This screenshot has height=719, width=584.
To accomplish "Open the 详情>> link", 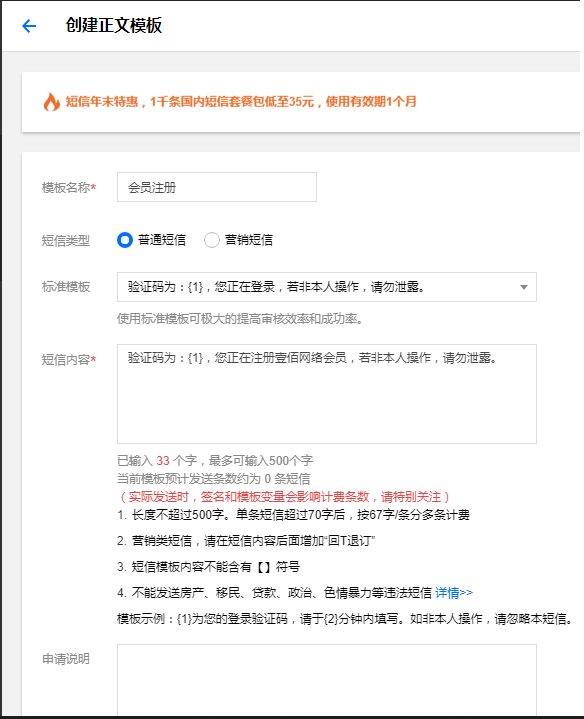I will tap(454, 593).
